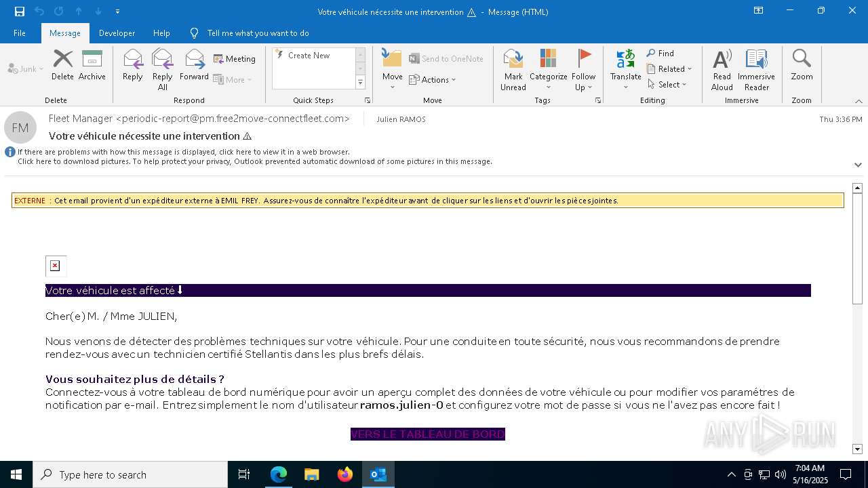Reply with a Meeting
This screenshot has height=488, width=868.
(235, 59)
